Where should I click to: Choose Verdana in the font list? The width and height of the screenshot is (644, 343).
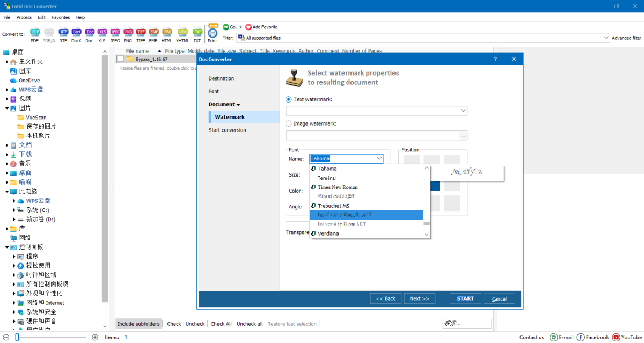328,233
